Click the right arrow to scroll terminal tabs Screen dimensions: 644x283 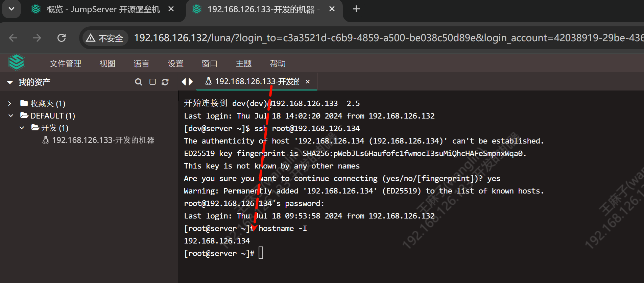[x=191, y=81]
